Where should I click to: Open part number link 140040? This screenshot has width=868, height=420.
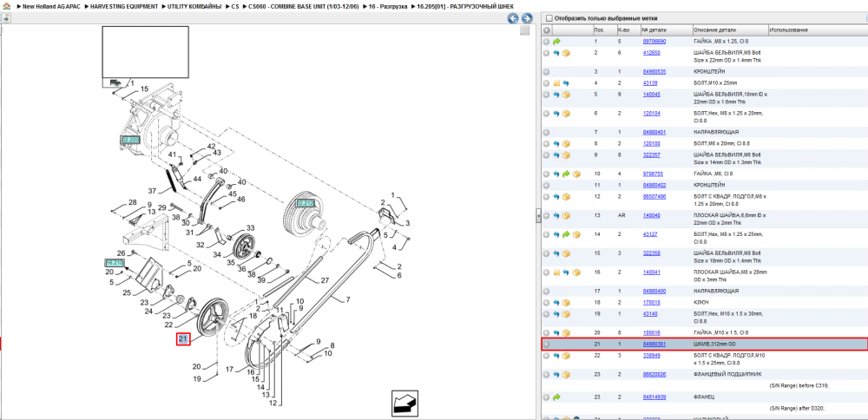click(652, 215)
